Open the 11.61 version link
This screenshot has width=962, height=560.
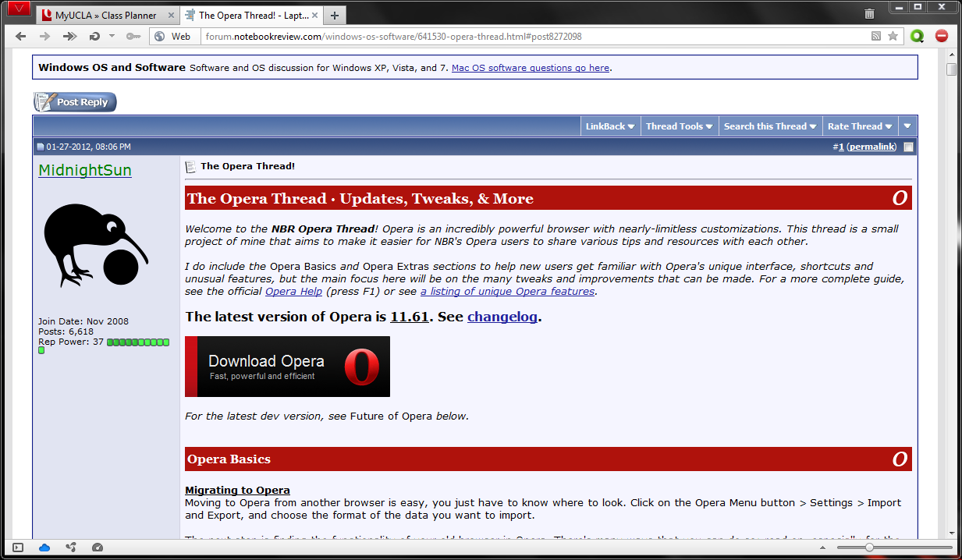click(410, 317)
